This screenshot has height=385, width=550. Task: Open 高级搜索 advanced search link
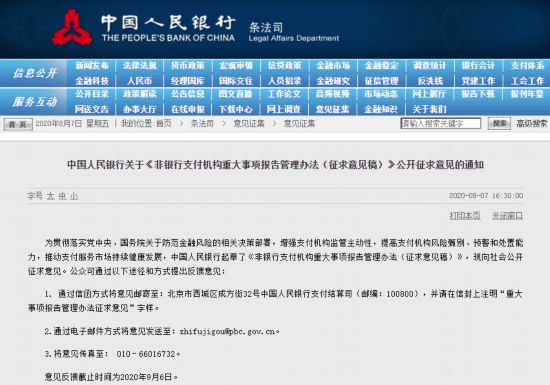coord(532,123)
